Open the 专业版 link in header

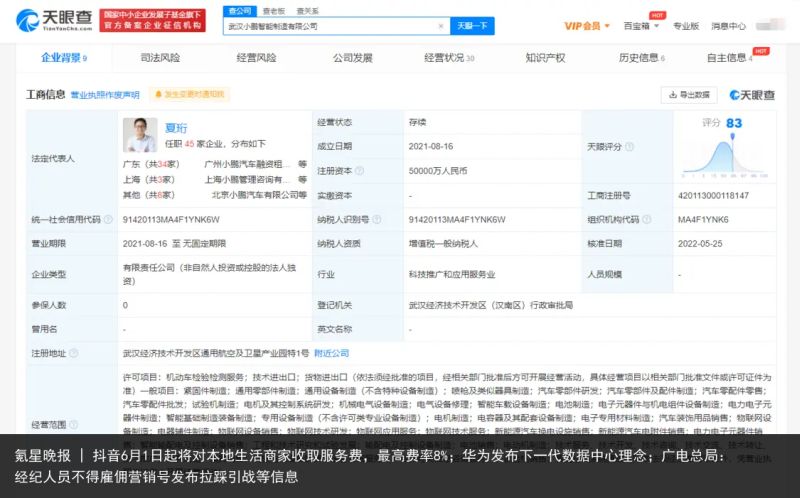(686, 26)
